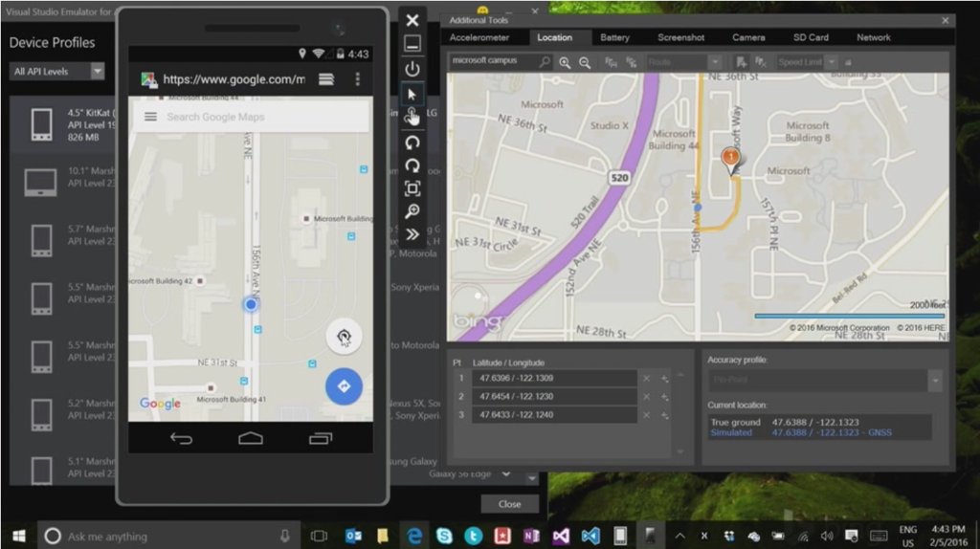Open the Network tab
Viewport: 980px width, 549px height.
pos(874,37)
